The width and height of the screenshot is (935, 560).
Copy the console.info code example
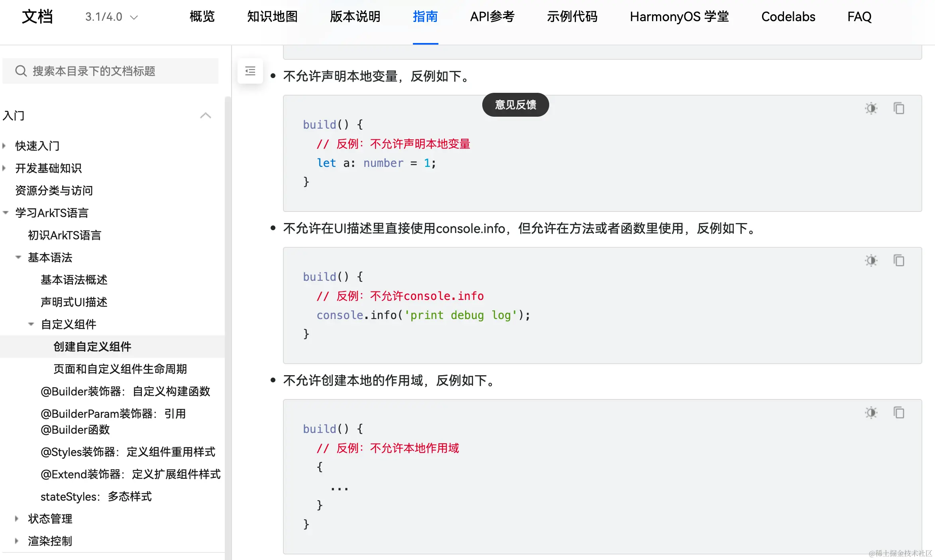(x=899, y=260)
